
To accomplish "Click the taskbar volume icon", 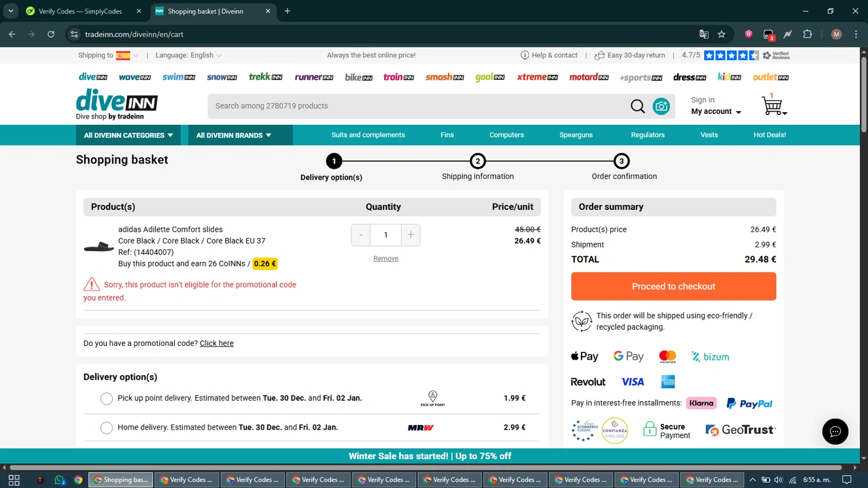I will tap(778, 480).
